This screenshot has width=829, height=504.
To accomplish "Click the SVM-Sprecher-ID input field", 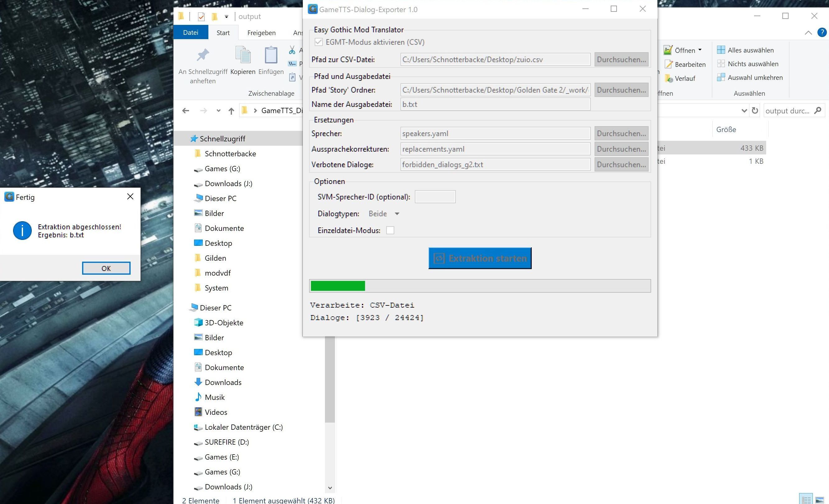I will (435, 197).
